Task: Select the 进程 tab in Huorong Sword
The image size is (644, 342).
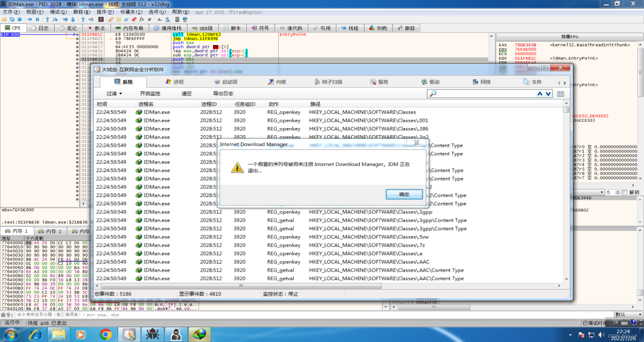Action: tap(175, 82)
